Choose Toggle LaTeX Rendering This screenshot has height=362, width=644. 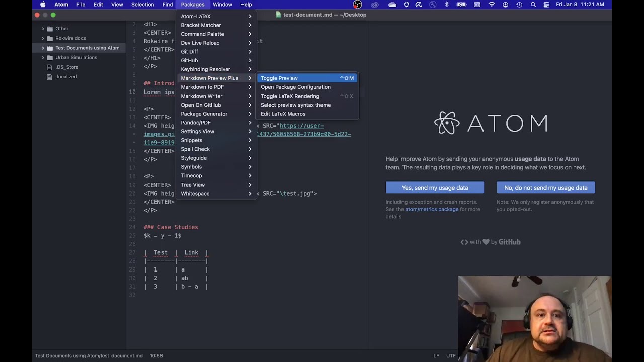coord(307,96)
